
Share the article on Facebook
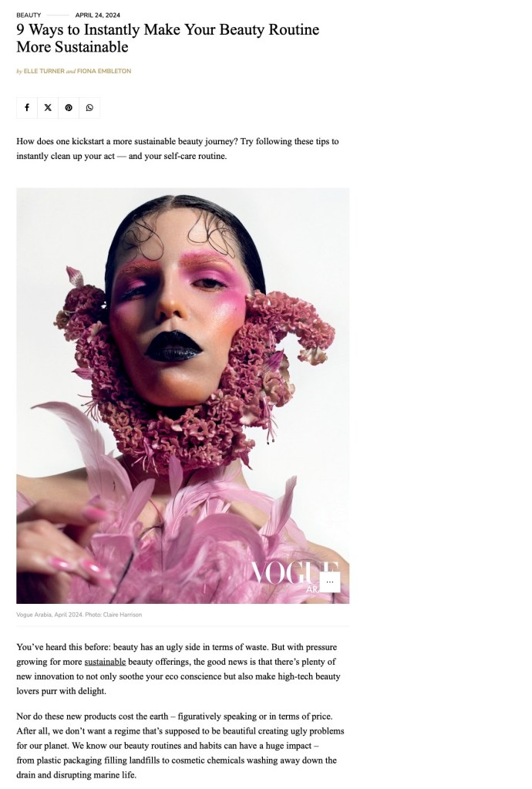pos(27,108)
